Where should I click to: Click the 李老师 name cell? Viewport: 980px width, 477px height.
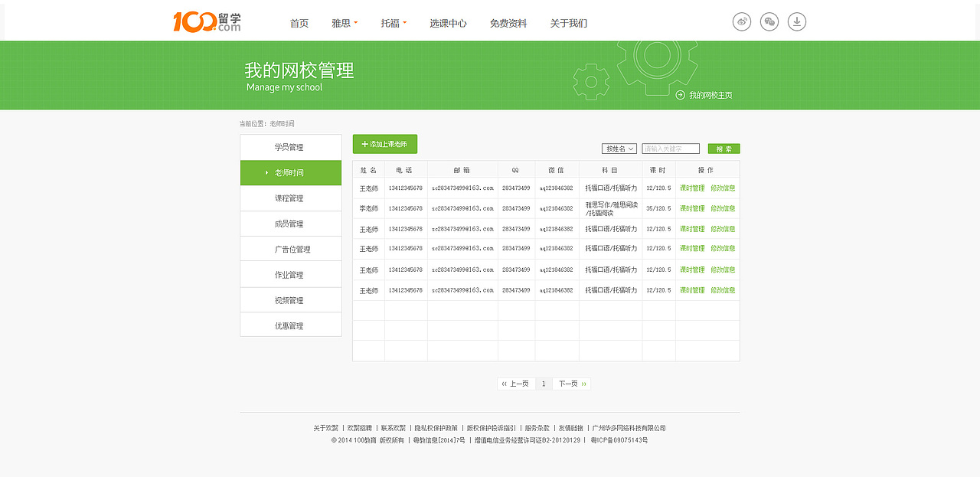pos(369,208)
